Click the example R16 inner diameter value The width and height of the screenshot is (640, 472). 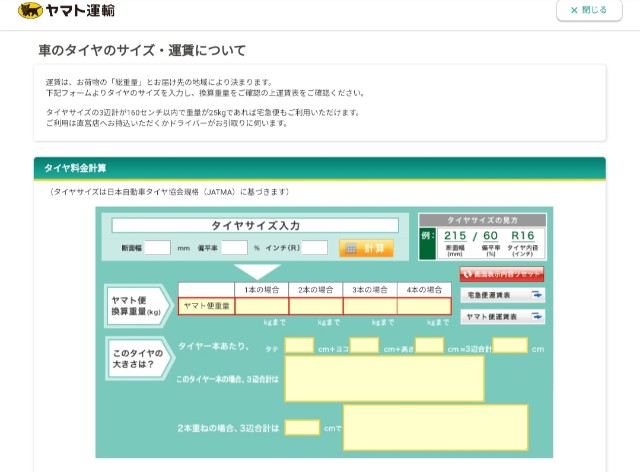click(523, 236)
